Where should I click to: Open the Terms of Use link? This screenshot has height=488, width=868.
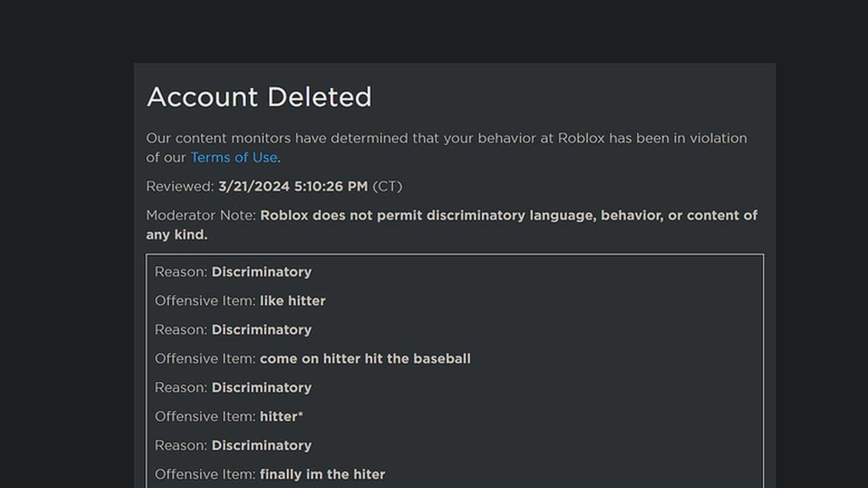pos(233,157)
